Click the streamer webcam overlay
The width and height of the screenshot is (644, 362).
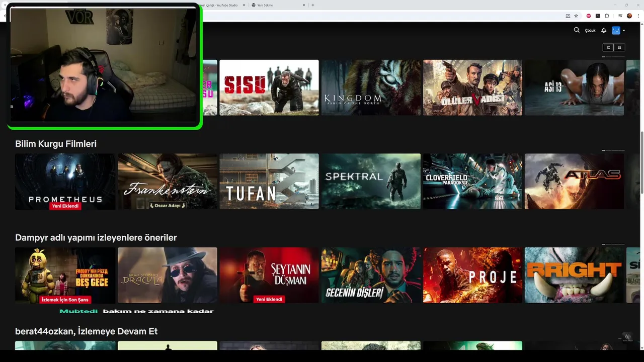[105, 66]
